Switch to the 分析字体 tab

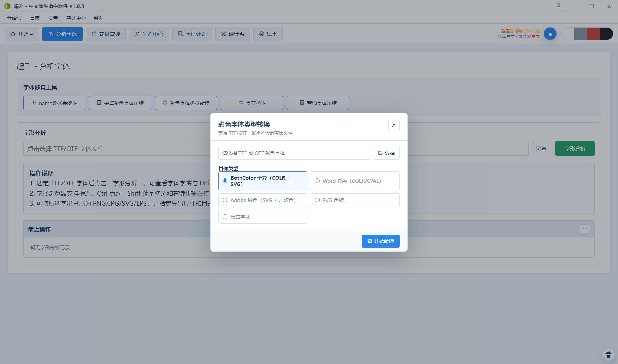(63, 34)
